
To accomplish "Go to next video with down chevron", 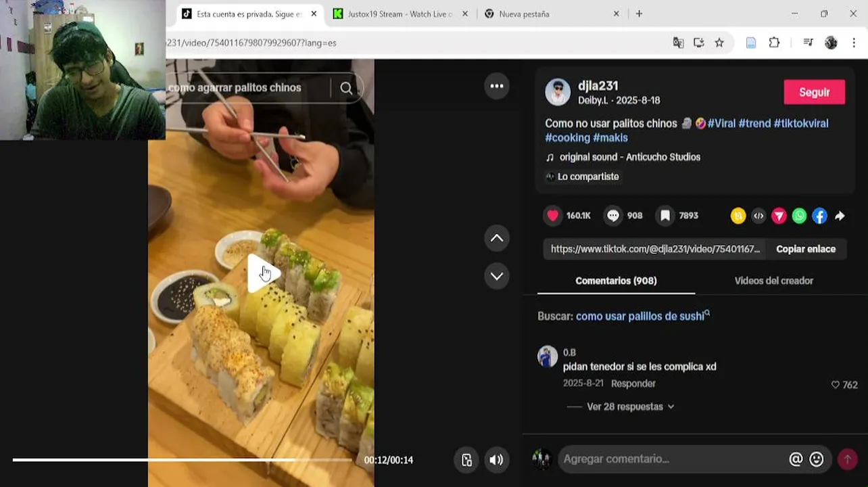I will click(x=497, y=276).
